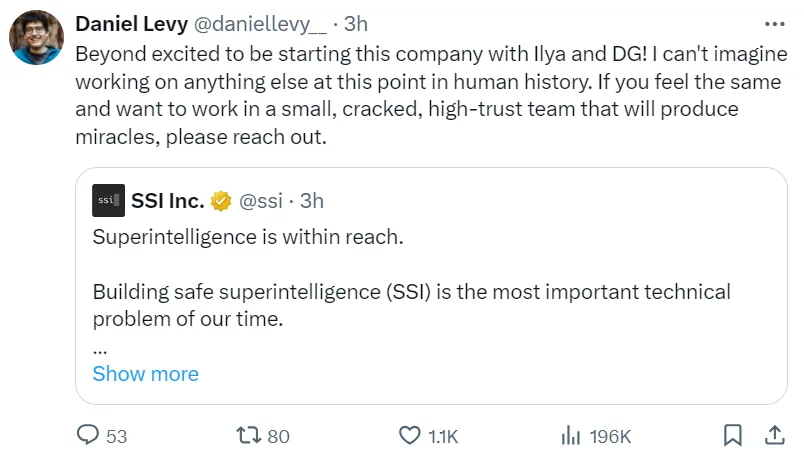Viewport: 804px width, 456px height.
Task: Click the SSI Inc. account name
Action: (167, 201)
